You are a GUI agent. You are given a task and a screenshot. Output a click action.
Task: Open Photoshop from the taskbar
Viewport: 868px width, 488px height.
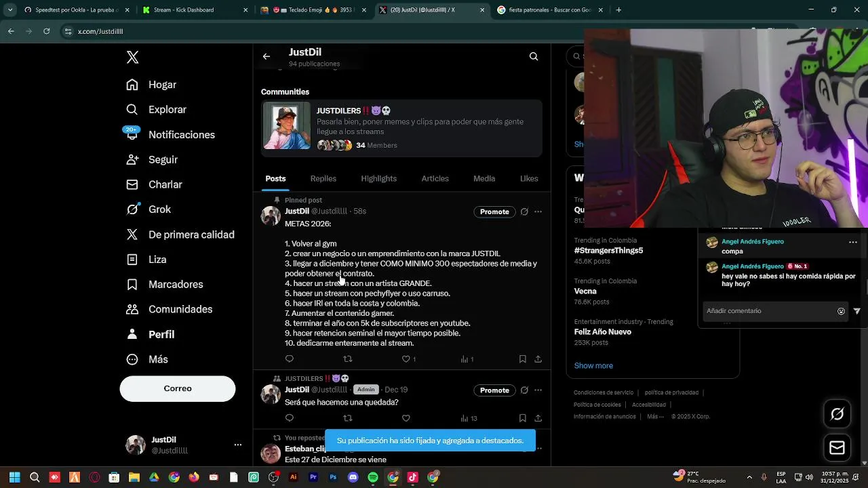[x=333, y=478]
